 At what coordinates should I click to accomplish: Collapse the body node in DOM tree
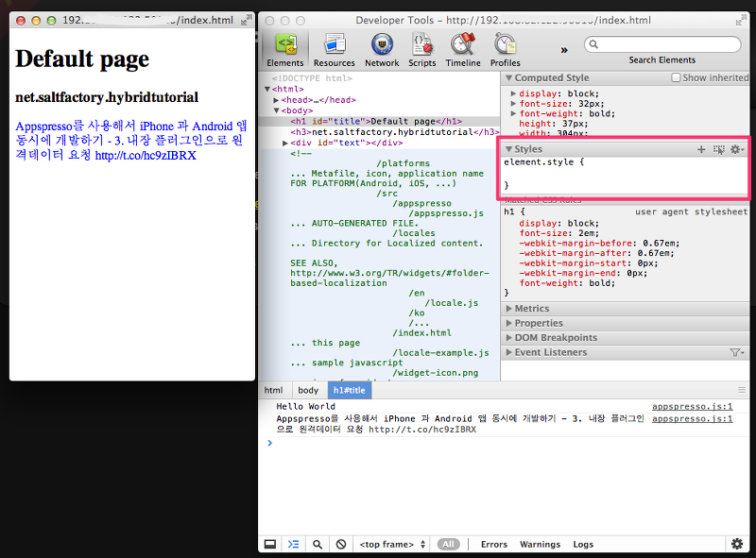(x=276, y=110)
